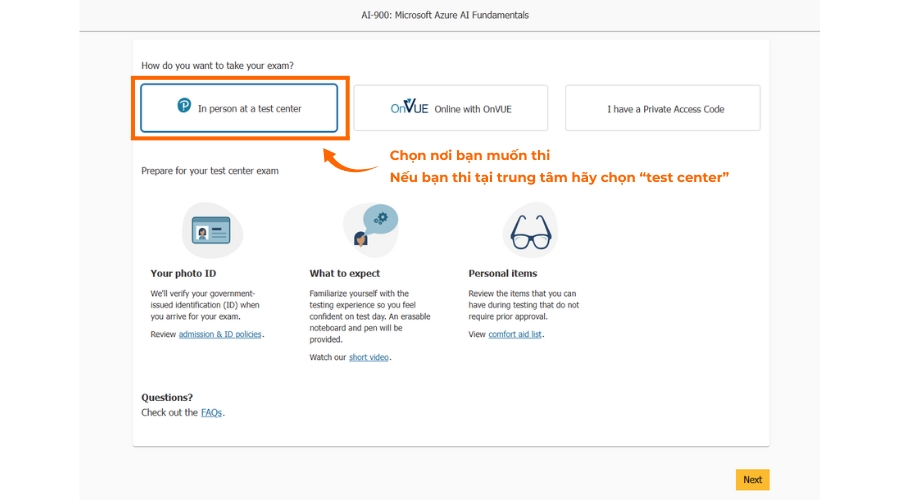The image size is (900, 500).
Task: Click the photo ID card illustration
Action: click(212, 230)
